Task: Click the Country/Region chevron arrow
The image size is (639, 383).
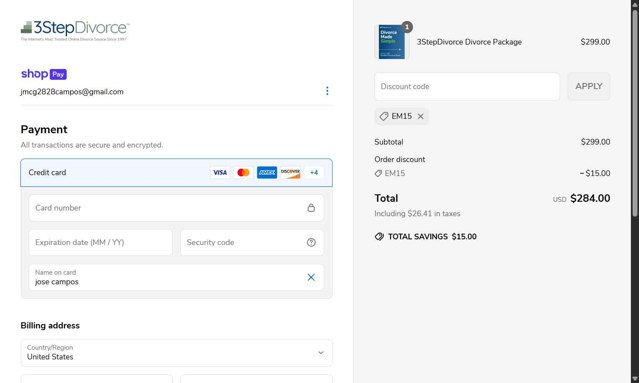Action: [321, 353]
